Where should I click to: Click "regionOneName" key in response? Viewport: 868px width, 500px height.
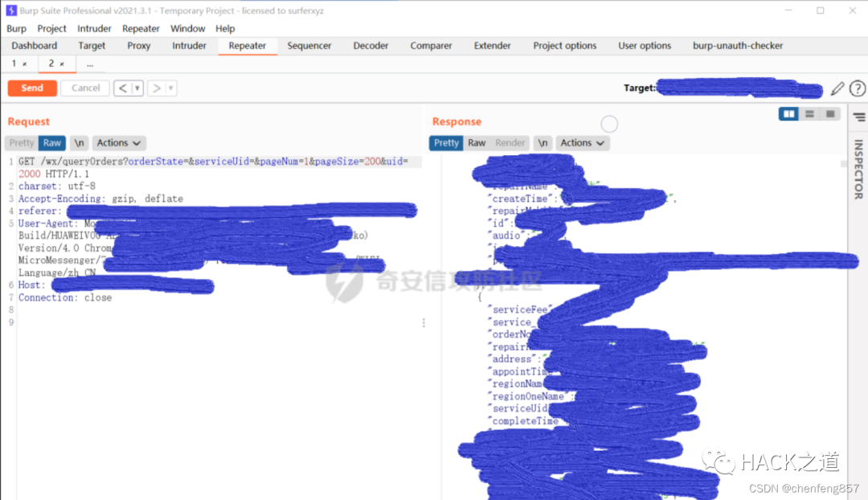[529, 396]
